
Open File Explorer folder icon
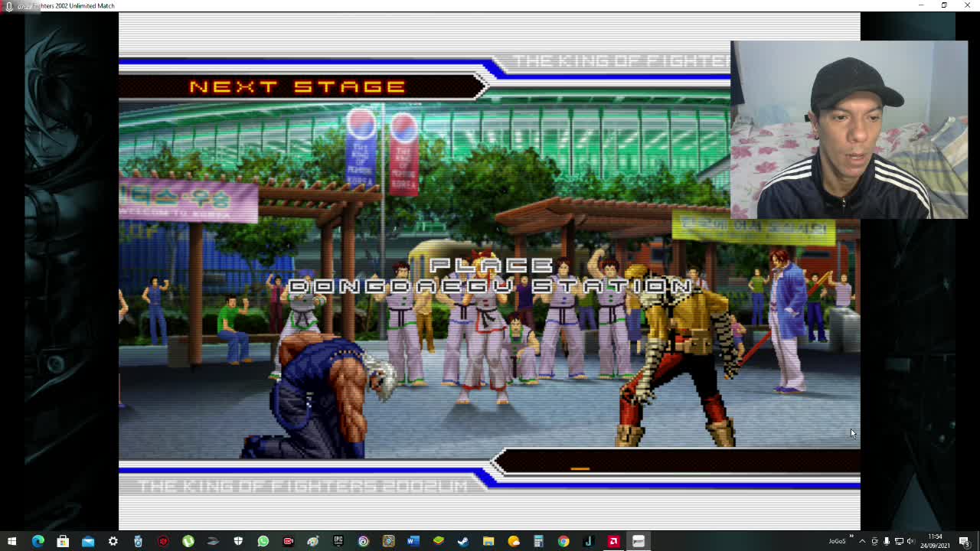coord(488,541)
